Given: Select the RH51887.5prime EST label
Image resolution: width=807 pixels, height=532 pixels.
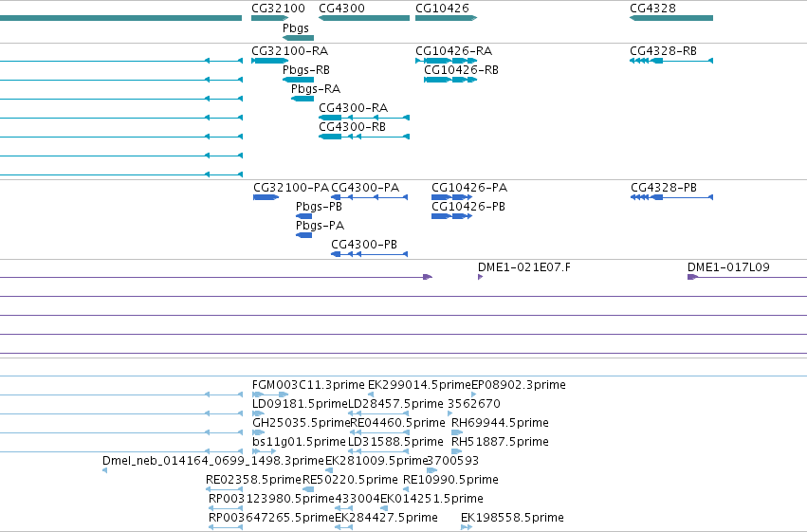Looking at the screenshot, I should 500,443.
